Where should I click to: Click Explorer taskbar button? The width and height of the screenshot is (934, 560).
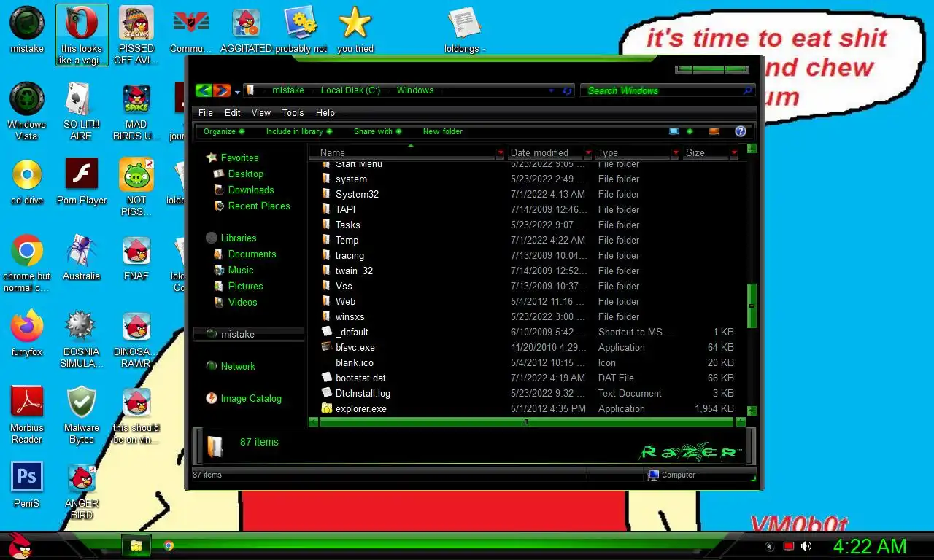[x=136, y=545]
